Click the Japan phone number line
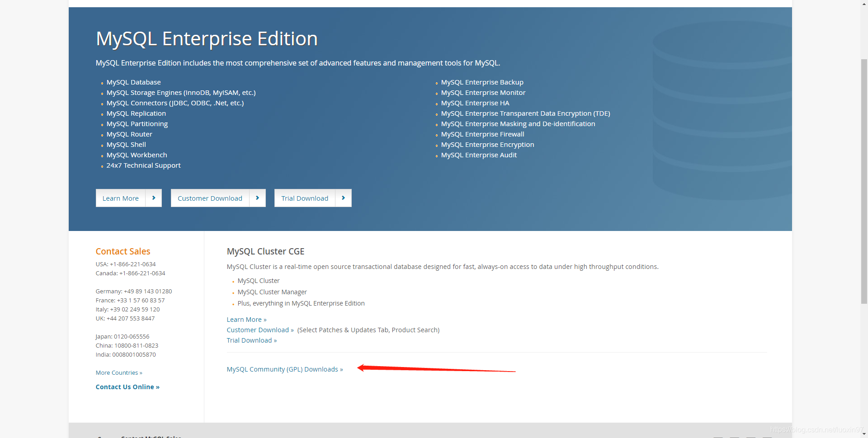This screenshot has width=868, height=438. click(123, 337)
